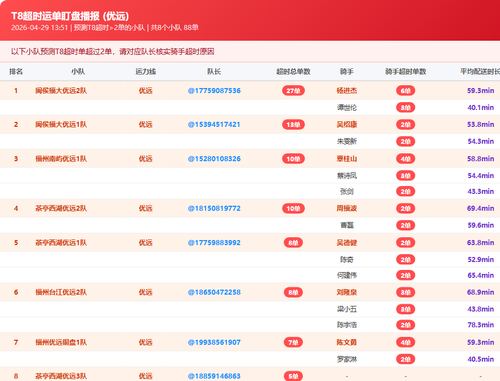Click leader mention @17759883992
500x381 pixels.
(214, 243)
